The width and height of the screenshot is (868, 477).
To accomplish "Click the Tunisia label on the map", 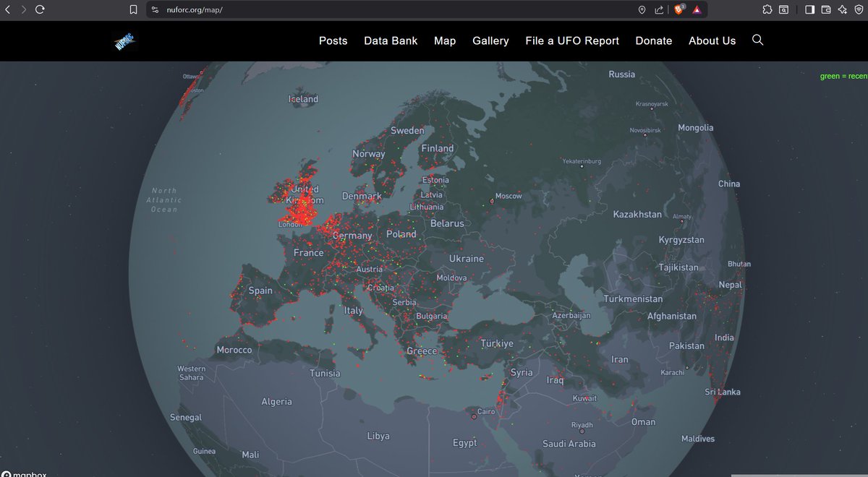I will [325, 374].
